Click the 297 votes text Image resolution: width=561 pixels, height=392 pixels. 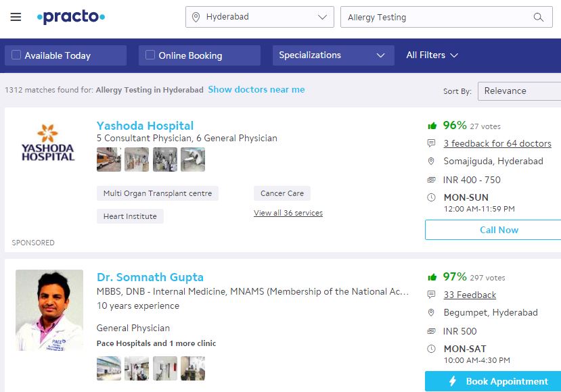(x=487, y=278)
